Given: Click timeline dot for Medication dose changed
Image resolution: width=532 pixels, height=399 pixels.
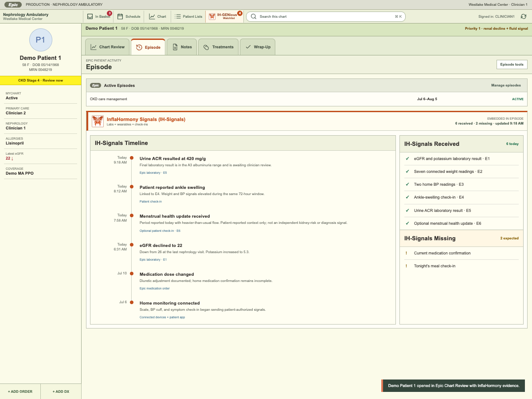Looking at the screenshot, I should click(132, 274).
